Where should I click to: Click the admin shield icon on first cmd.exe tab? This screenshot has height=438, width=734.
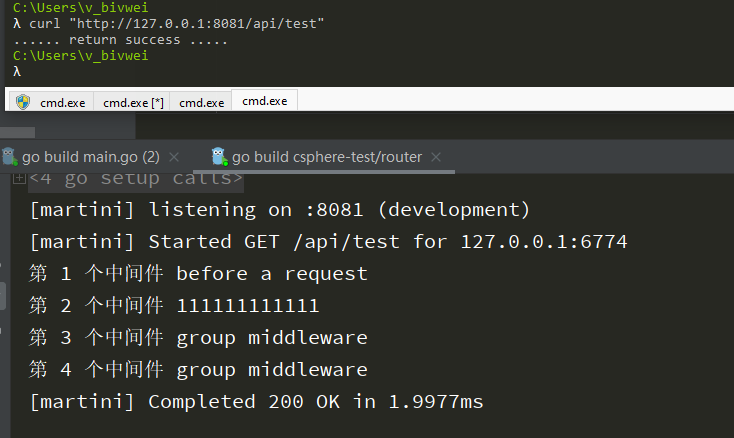pos(22,102)
